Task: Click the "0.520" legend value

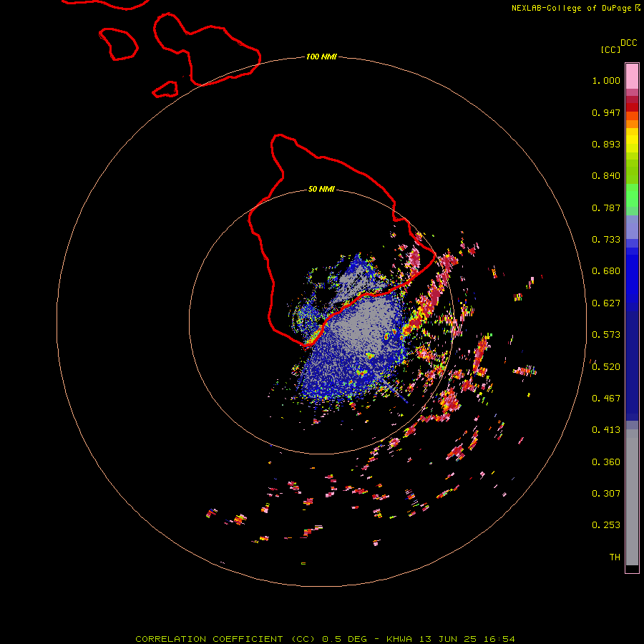Action: [x=606, y=367]
